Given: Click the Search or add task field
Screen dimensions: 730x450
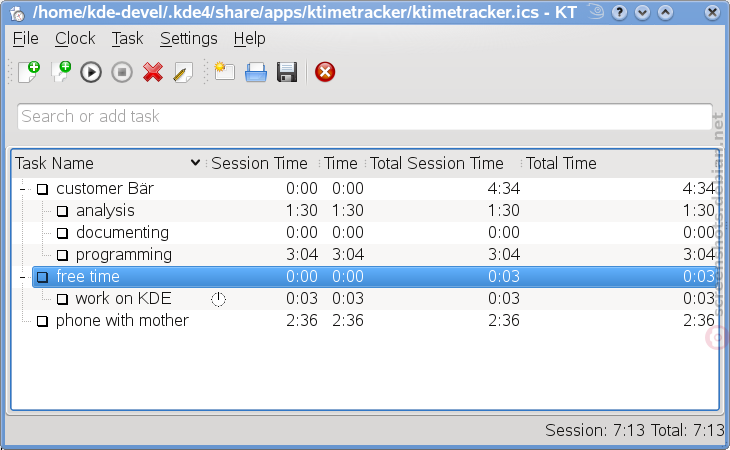Looking at the screenshot, I should point(365,116).
